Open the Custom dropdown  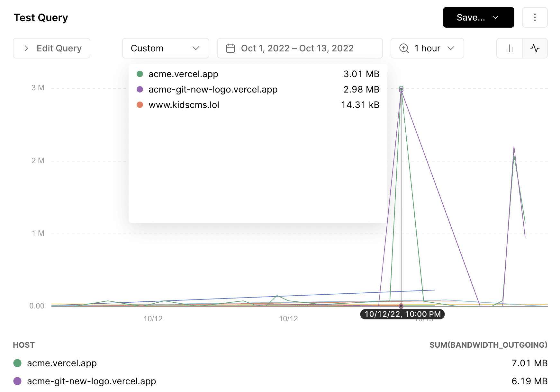click(165, 48)
